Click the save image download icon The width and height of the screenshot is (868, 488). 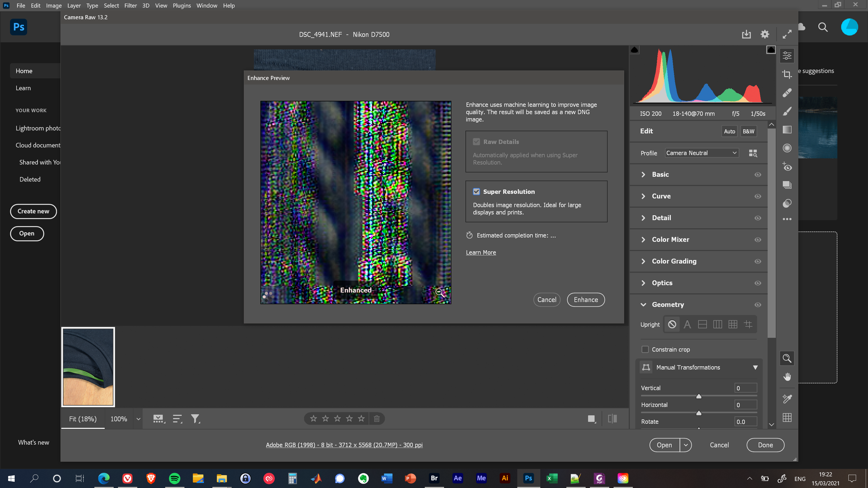click(746, 34)
